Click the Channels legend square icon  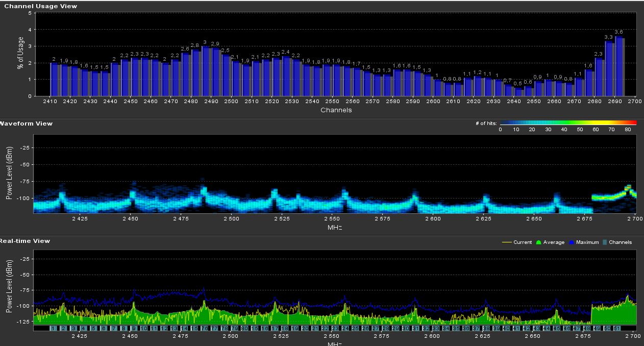tap(605, 242)
